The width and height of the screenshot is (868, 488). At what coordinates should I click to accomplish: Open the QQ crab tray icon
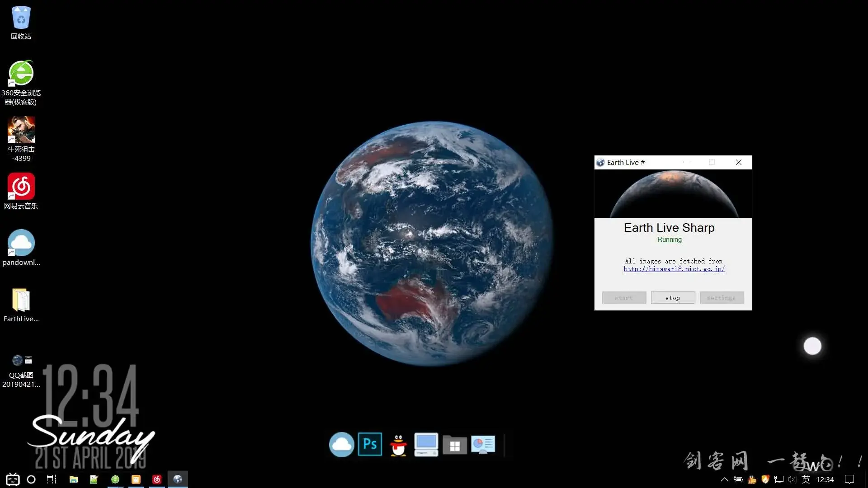tap(752, 479)
